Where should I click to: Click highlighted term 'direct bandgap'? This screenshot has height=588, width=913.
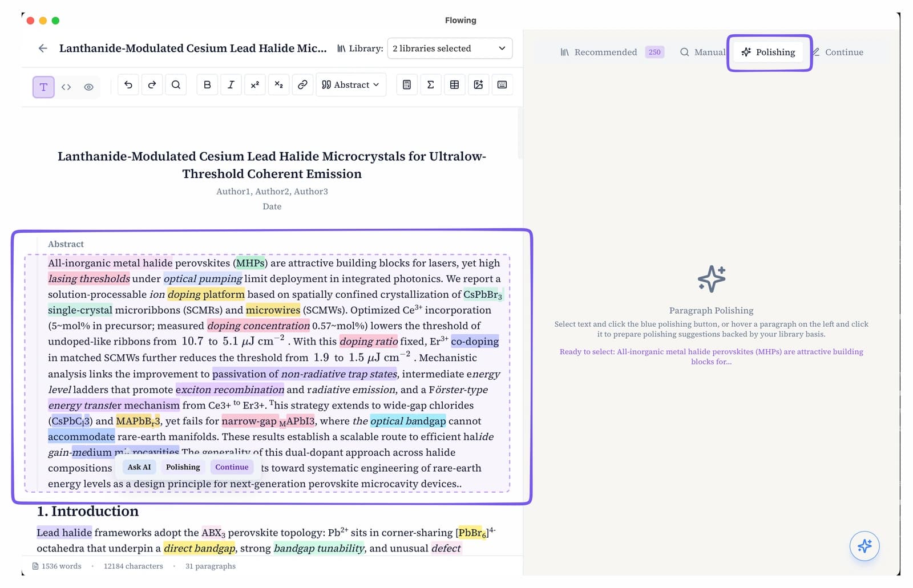tap(199, 549)
